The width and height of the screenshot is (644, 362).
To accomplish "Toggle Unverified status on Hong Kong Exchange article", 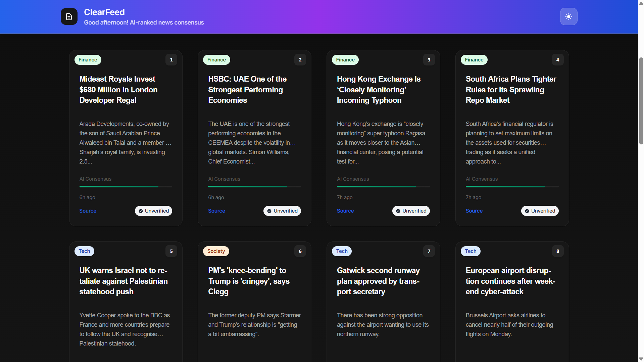I will tap(411, 211).
